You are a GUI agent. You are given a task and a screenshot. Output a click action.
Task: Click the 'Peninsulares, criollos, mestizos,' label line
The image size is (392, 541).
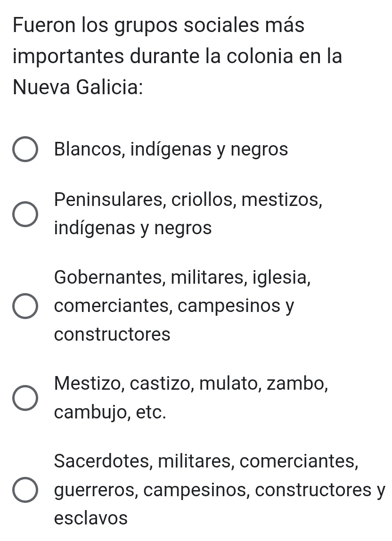[188, 199]
